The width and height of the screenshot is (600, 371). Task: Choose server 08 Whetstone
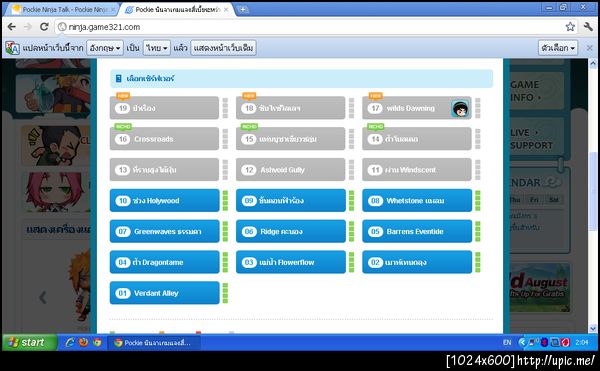click(x=417, y=200)
